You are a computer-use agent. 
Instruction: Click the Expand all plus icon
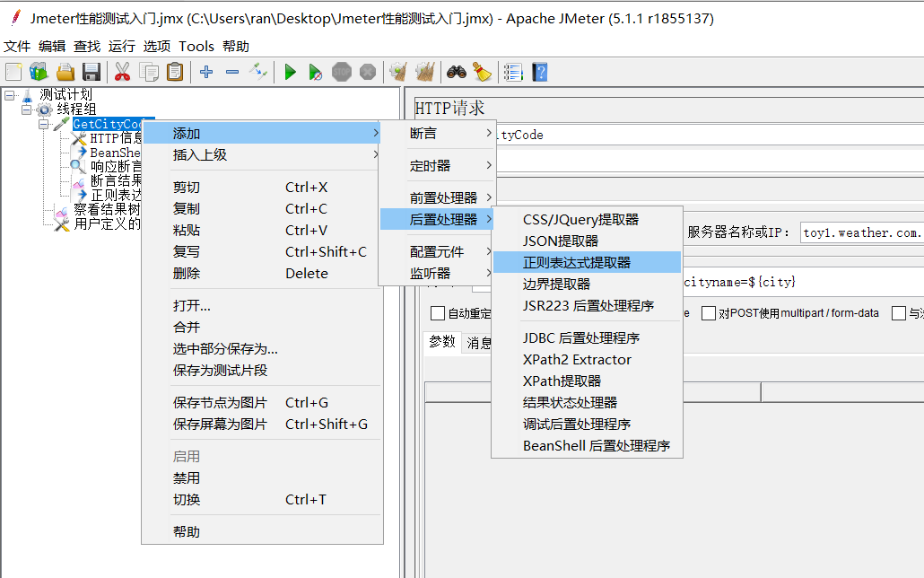[x=206, y=72]
